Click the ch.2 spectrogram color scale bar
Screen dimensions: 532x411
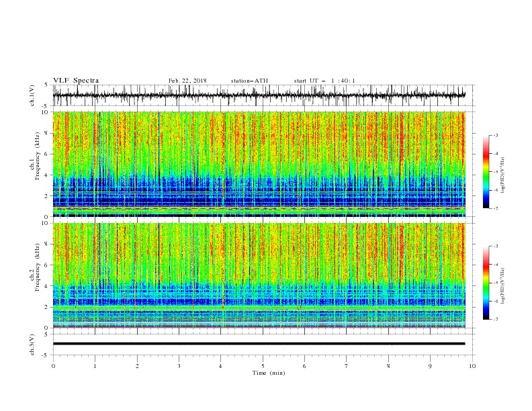pyautogui.click(x=486, y=283)
